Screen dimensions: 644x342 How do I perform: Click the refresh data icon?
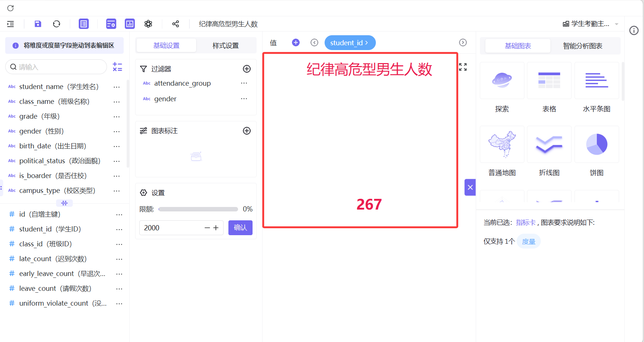pos(56,24)
